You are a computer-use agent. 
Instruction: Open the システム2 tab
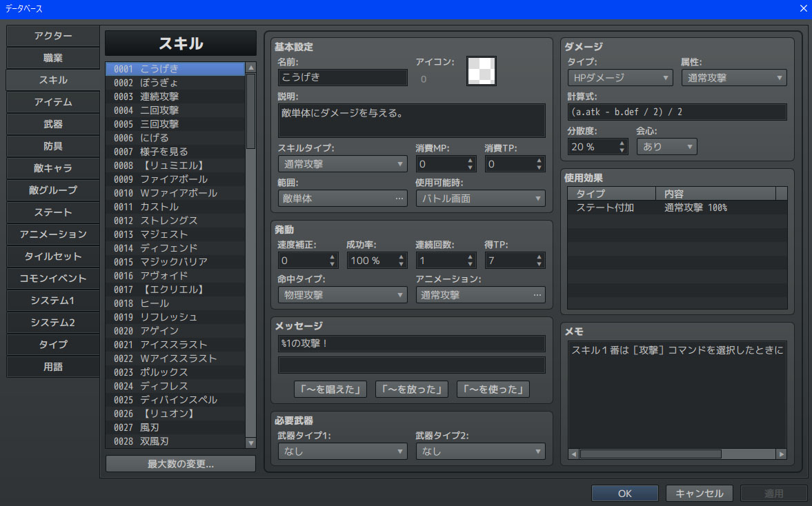(x=53, y=323)
